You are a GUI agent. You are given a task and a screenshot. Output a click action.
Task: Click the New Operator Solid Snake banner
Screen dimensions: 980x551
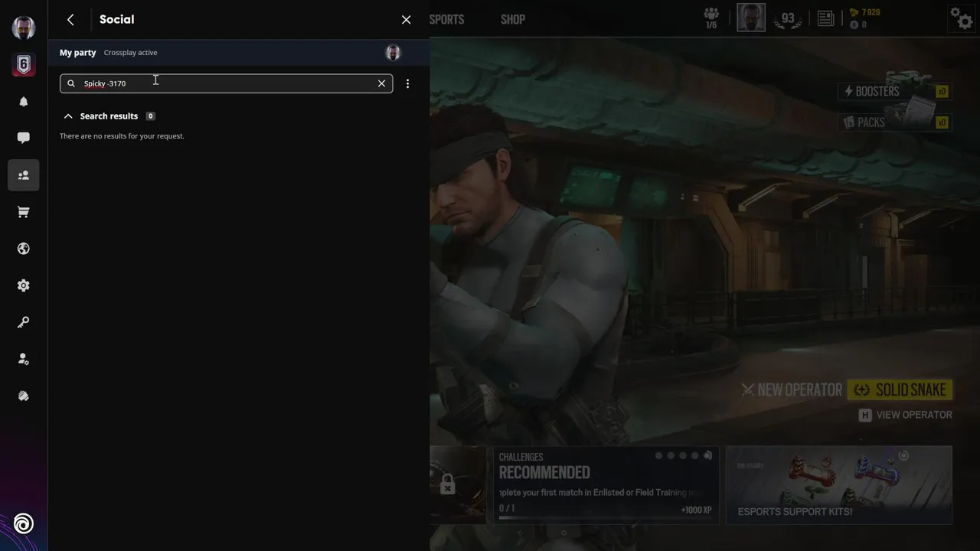[x=847, y=390]
